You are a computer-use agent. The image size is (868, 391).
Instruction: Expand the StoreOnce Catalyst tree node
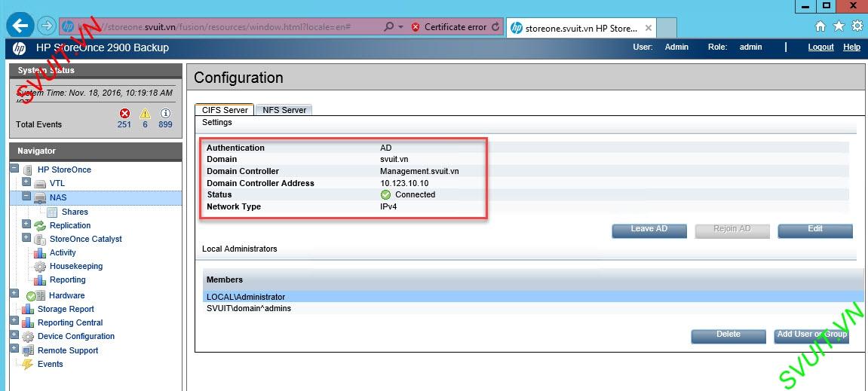[x=26, y=237]
